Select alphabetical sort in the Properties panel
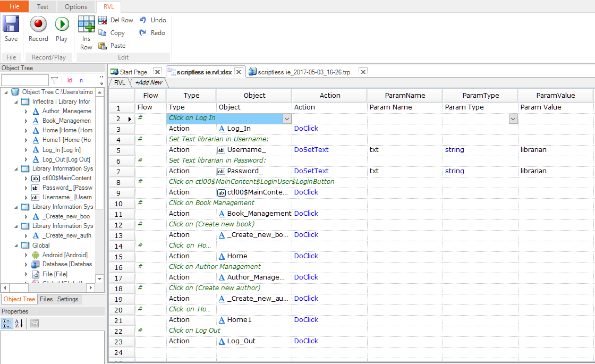The height and width of the screenshot is (364, 595). pyautogui.click(x=18, y=323)
